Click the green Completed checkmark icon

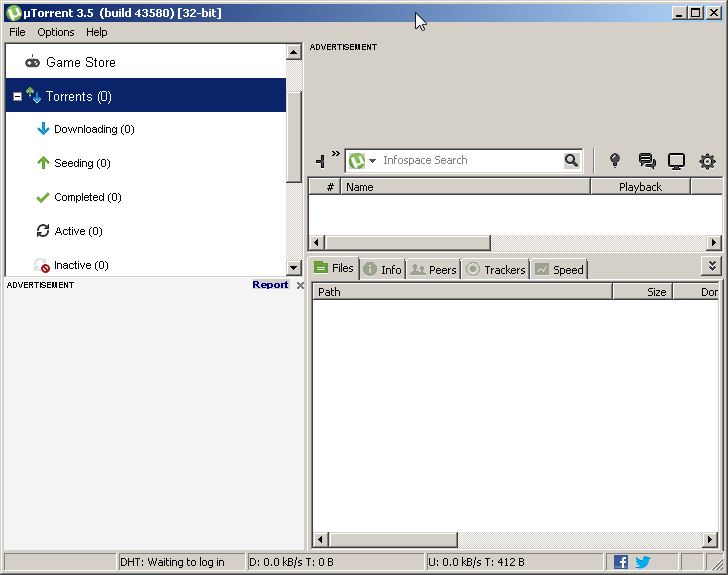(43, 197)
